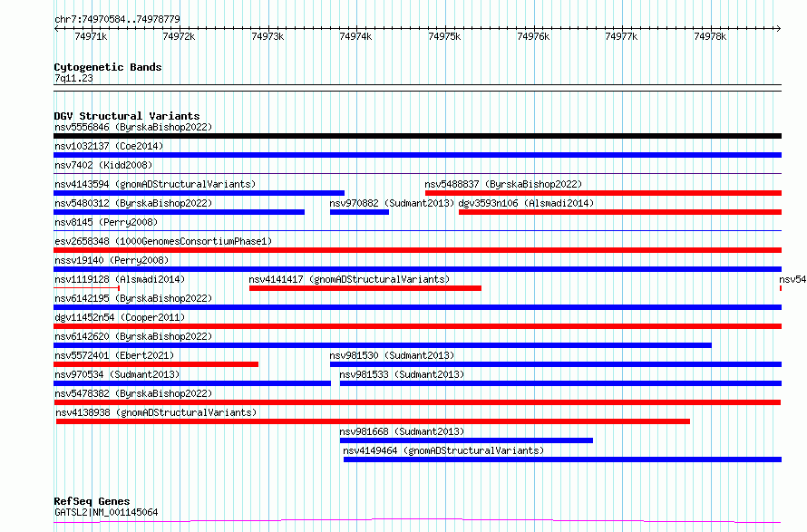Click the Cytogenetic Bands track title
This screenshot has width=807, height=532.
coord(108,67)
